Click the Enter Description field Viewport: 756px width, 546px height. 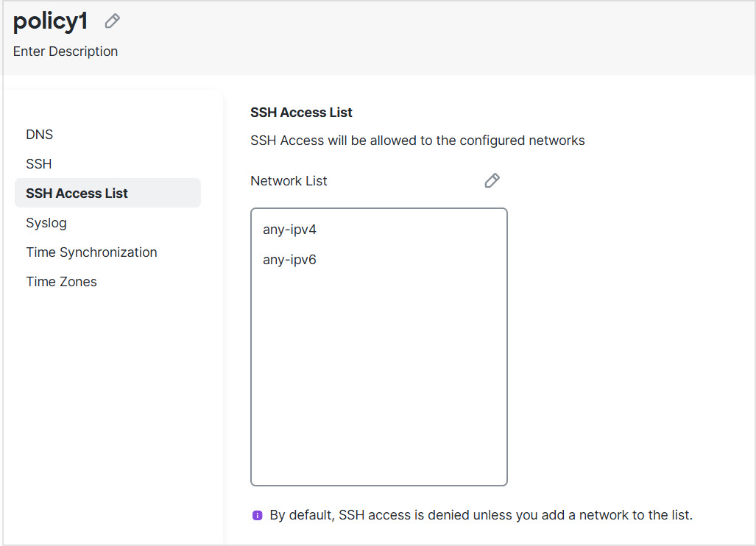pyautogui.click(x=65, y=51)
